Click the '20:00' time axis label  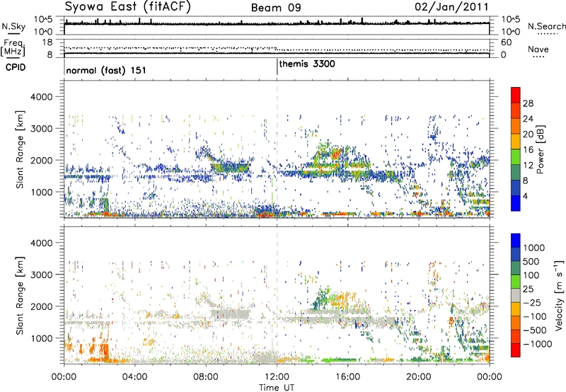click(419, 377)
